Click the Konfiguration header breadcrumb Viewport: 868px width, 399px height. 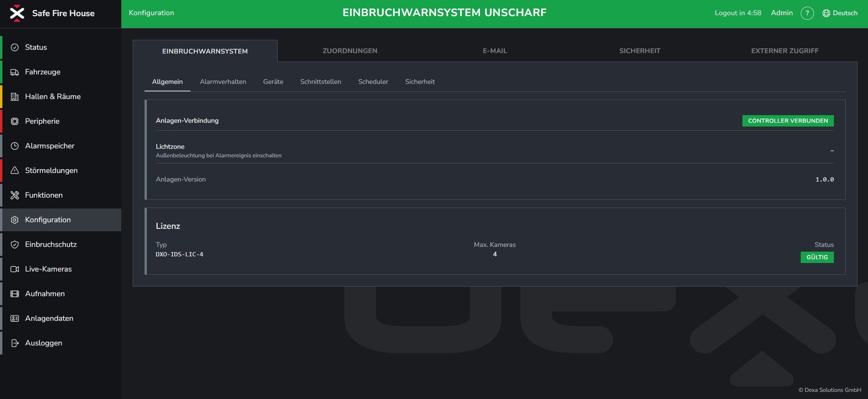click(152, 13)
